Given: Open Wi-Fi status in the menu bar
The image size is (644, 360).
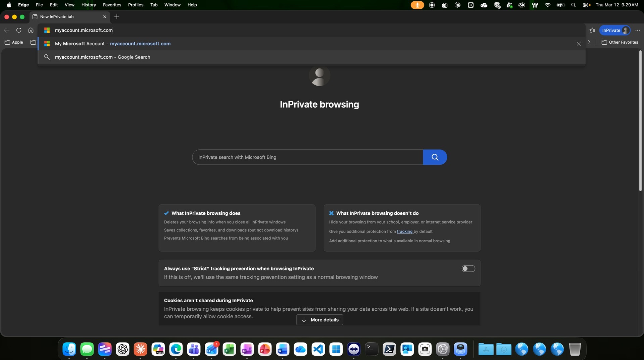Looking at the screenshot, I should click(x=548, y=5).
